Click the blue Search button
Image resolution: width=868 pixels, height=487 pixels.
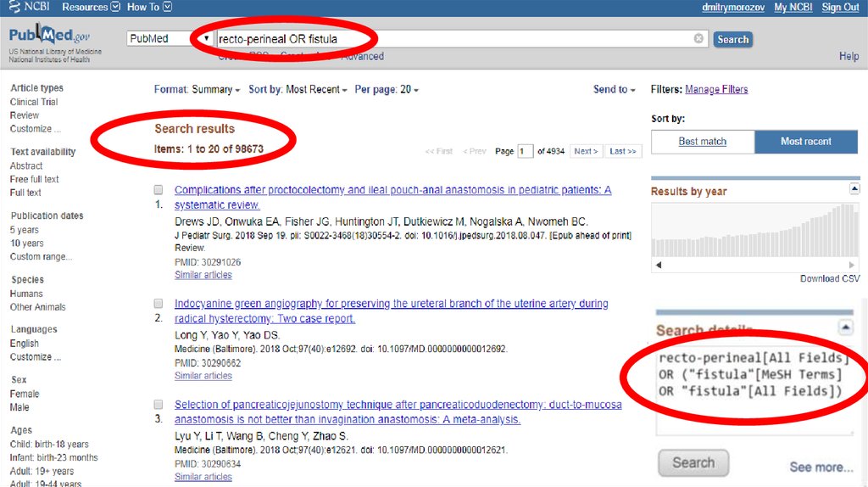coord(732,39)
